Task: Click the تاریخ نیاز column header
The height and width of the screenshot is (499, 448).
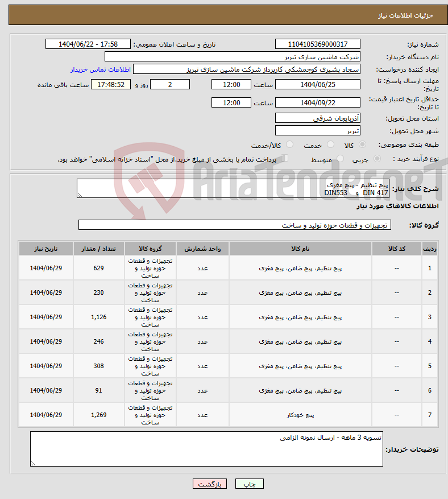Action: pyautogui.click(x=46, y=249)
